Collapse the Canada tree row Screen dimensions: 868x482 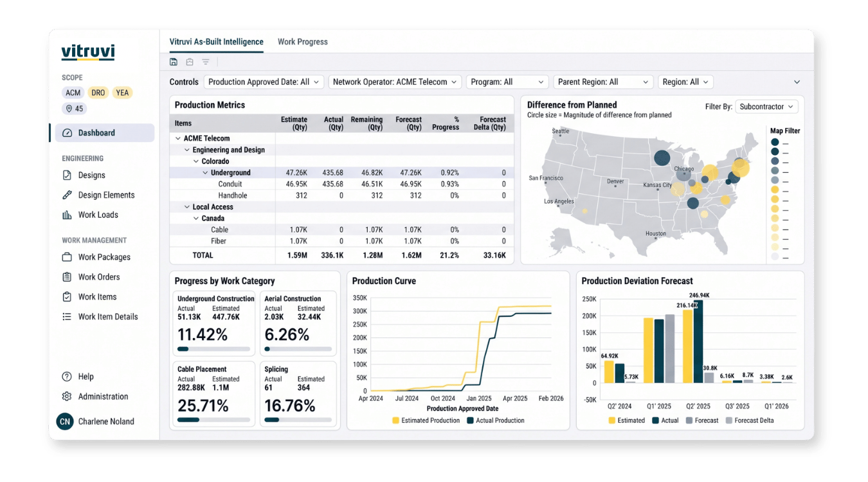(x=196, y=219)
